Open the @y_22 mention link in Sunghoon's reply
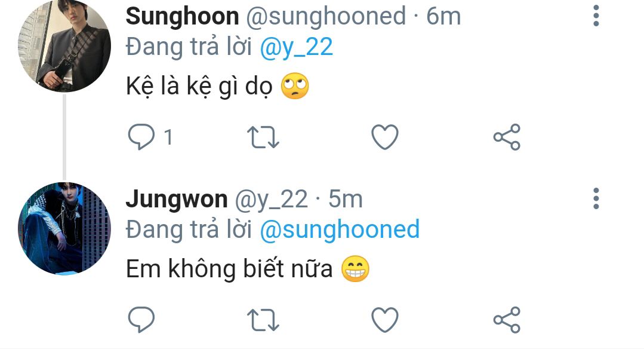 (296, 47)
